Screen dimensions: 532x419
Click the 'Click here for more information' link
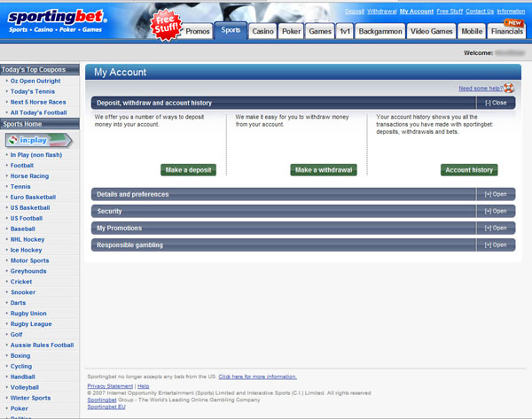click(x=257, y=376)
